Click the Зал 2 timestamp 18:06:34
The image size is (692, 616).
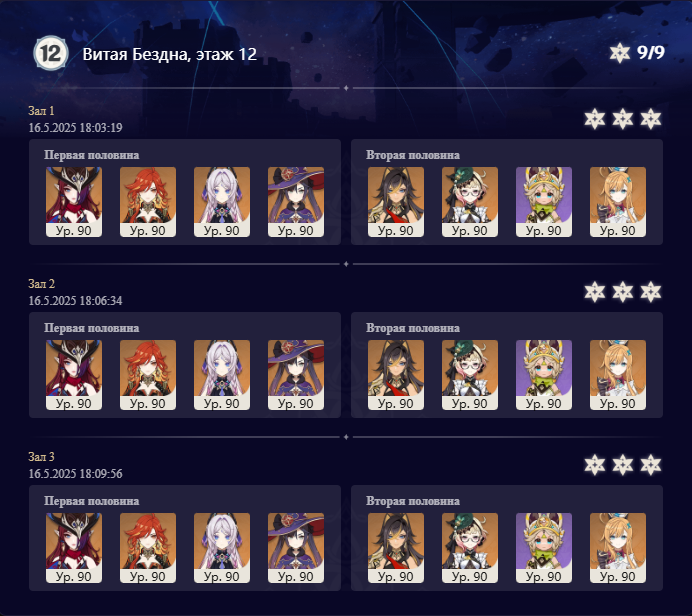(75, 301)
